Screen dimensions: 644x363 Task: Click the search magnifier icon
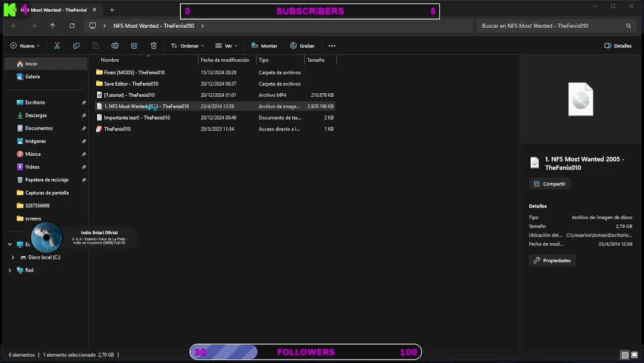pos(628,26)
